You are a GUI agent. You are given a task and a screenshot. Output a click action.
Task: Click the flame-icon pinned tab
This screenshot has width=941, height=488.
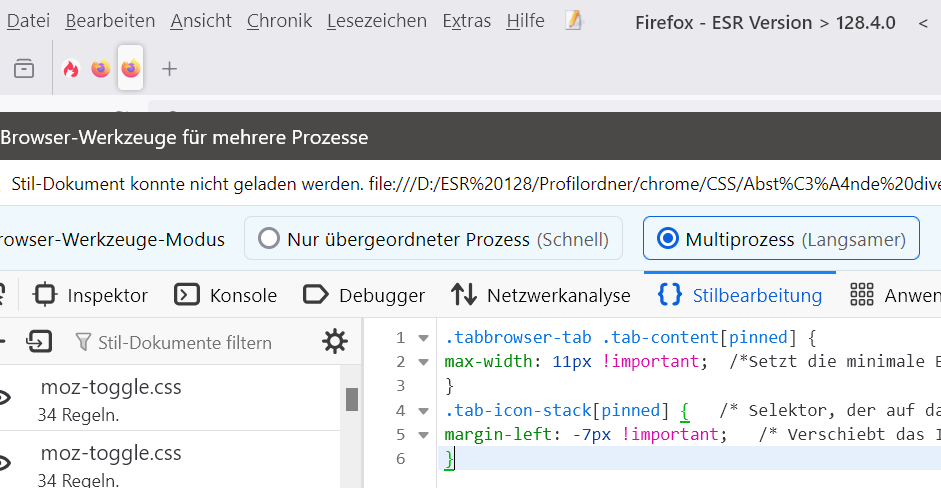pyautogui.click(x=70, y=69)
